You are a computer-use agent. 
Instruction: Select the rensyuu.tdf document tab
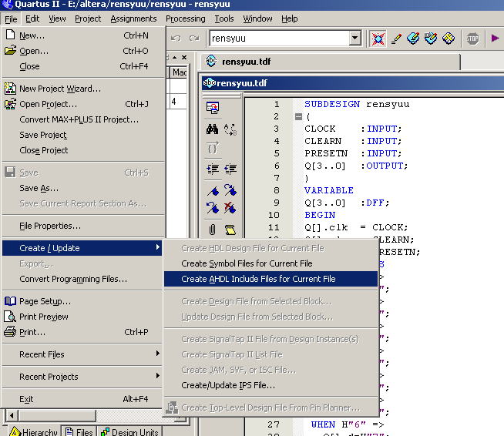pos(331,62)
